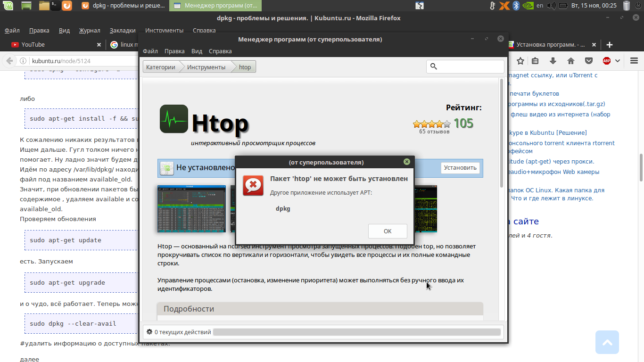644x362 pixels.
Task: Open the file manager folder launcher
Action: (x=44, y=6)
